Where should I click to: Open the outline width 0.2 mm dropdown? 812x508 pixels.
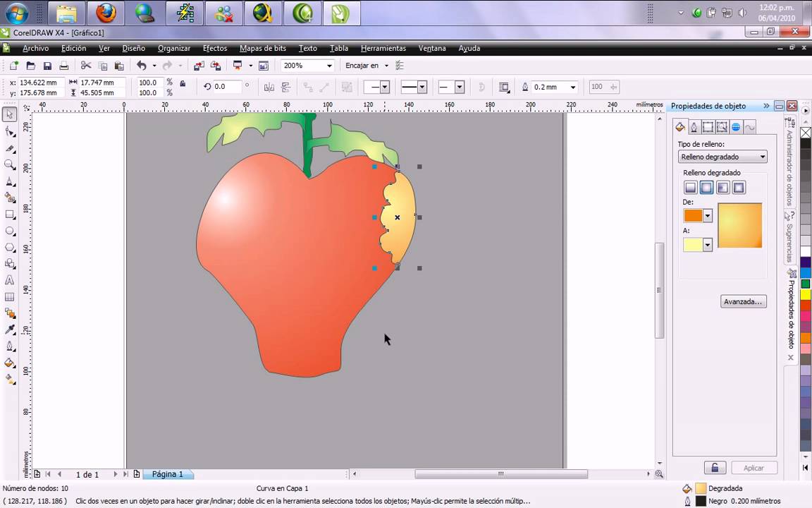(573, 87)
